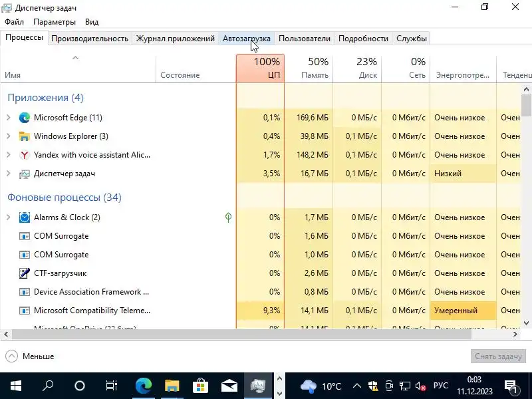Click the horizontal scrollbar thumb
Screen dimensions: 532x399
(241, 334)
